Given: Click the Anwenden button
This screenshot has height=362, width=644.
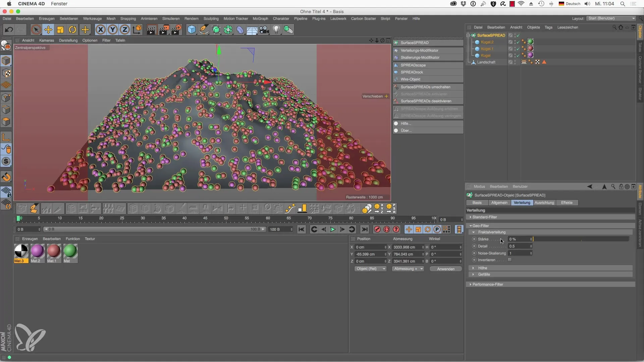Looking at the screenshot, I should click(x=446, y=269).
